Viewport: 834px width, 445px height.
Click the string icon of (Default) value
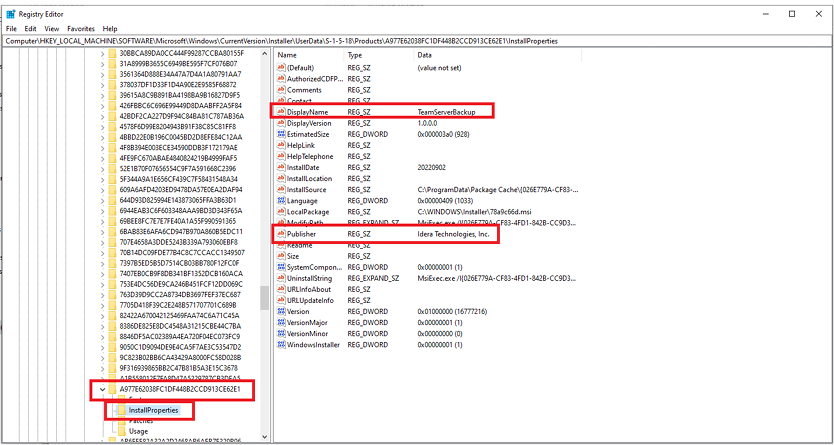pyautogui.click(x=281, y=68)
